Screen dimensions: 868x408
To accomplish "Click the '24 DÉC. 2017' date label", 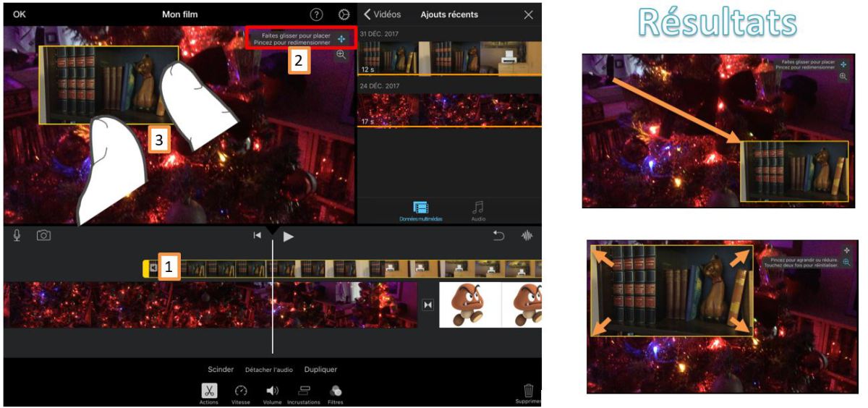I will point(379,85).
